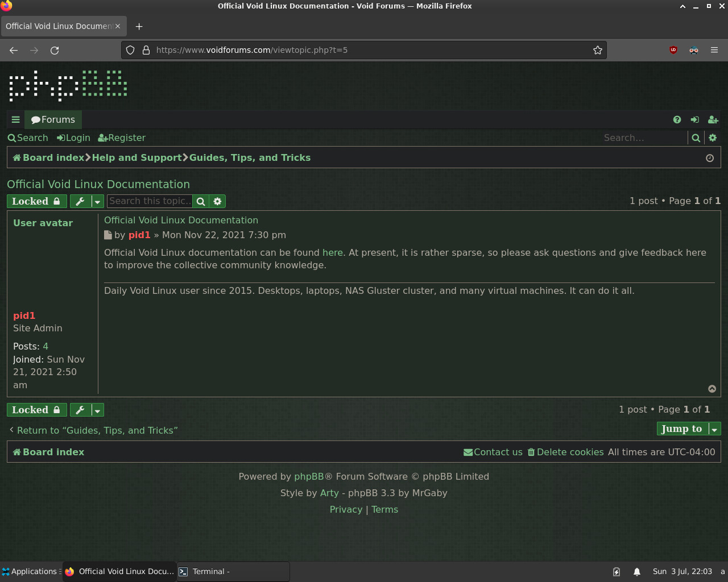Open the Firefox application menu

pyautogui.click(x=714, y=50)
